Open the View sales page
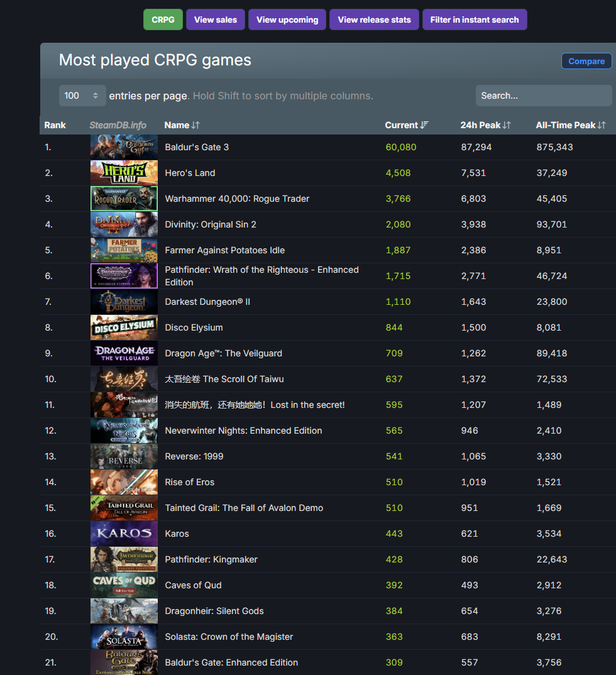The image size is (616, 675). tap(215, 20)
